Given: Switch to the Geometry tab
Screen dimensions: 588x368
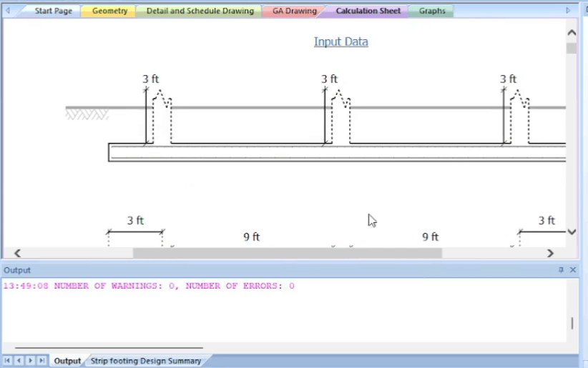Looking at the screenshot, I should click(109, 11).
